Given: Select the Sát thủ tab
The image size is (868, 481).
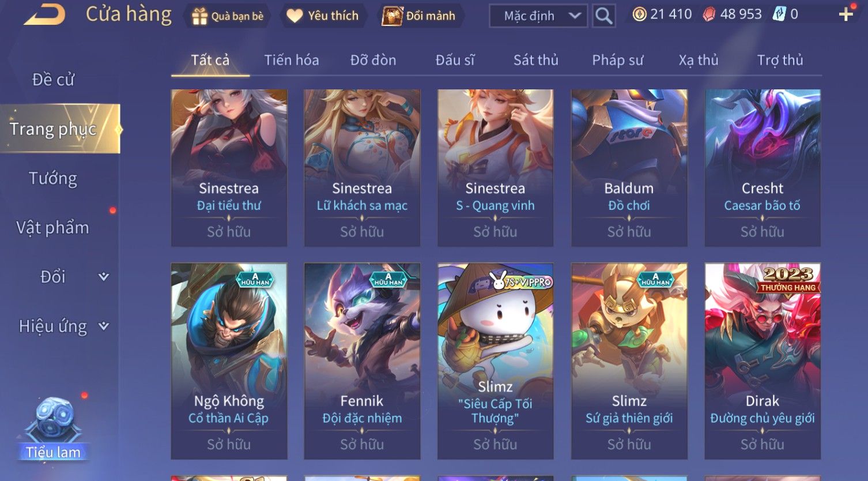Looking at the screenshot, I should pos(535,60).
